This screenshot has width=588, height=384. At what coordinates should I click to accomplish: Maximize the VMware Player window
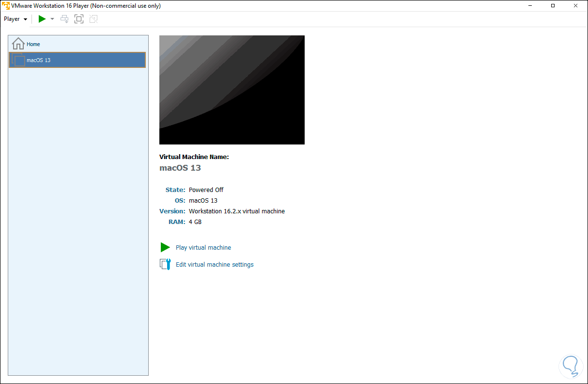[553, 6]
